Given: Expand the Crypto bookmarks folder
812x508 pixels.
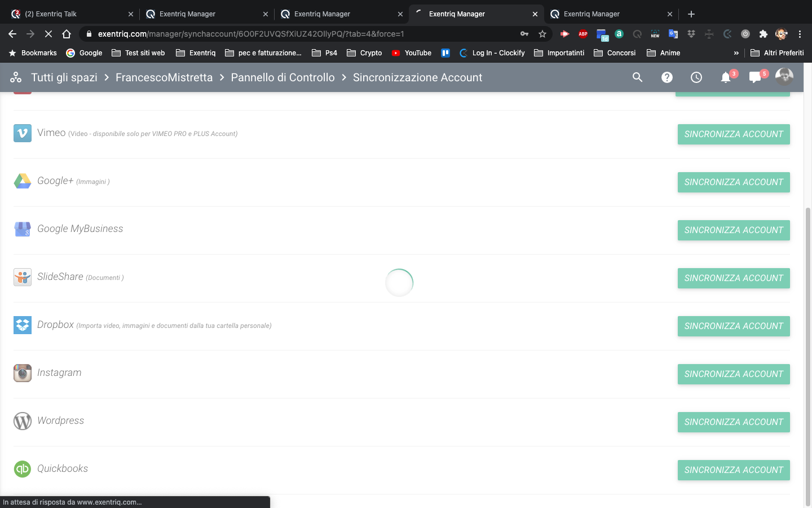Looking at the screenshot, I should [x=364, y=53].
